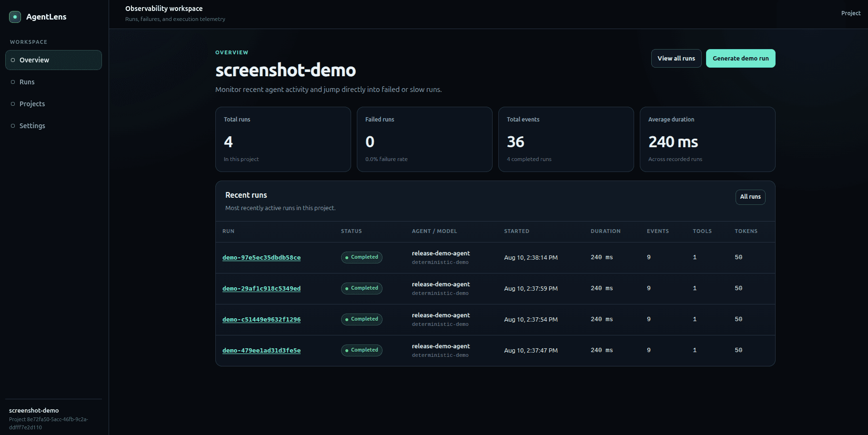Image resolution: width=868 pixels, height=435 pixels.
Task: Click start time Aug 10, 2:37:59 PM
Action: tap(531, 289)
